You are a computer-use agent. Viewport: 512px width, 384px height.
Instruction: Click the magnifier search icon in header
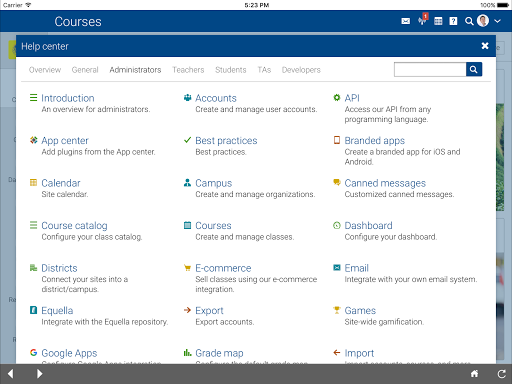(x=469, y=21)
